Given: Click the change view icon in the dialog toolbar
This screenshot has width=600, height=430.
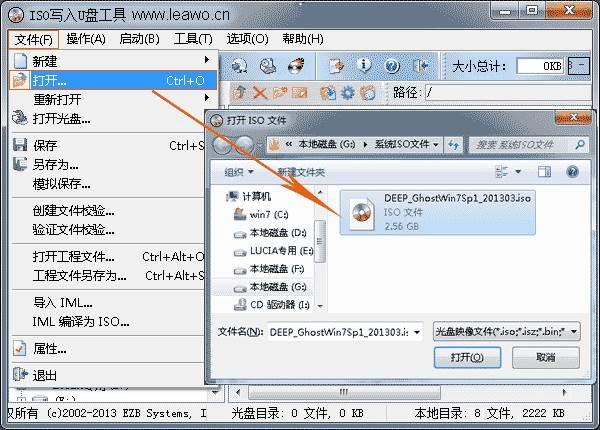Looking at the screenshot, I should click(x=501, y=171).
